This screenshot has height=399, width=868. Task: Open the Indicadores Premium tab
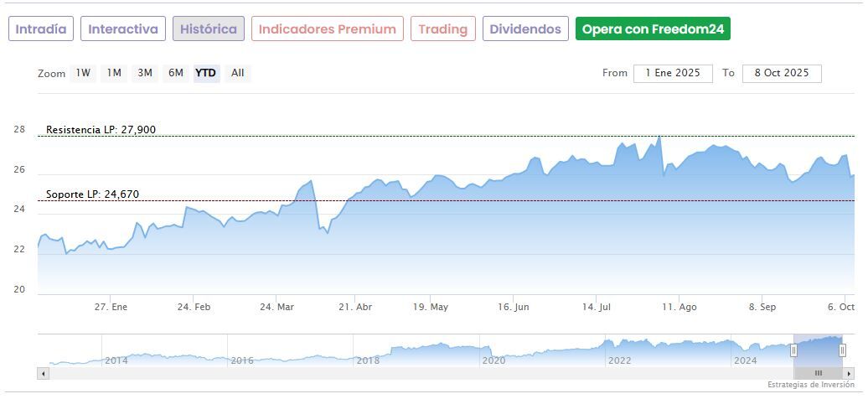click(327, 29)
